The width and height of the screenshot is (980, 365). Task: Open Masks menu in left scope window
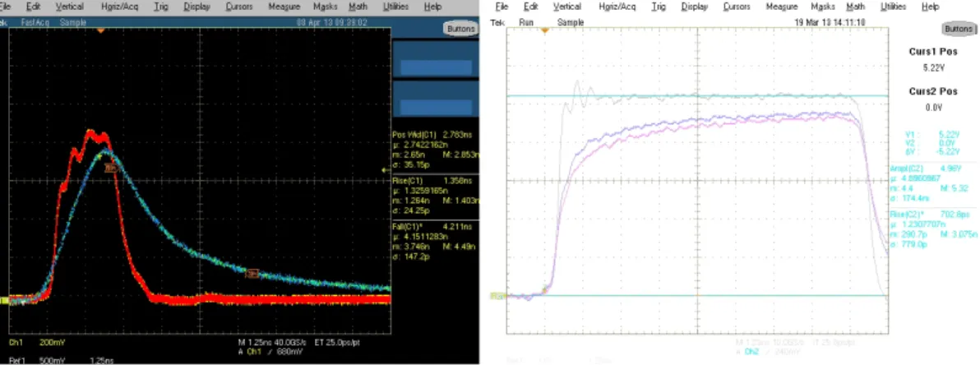pos(325,7)
